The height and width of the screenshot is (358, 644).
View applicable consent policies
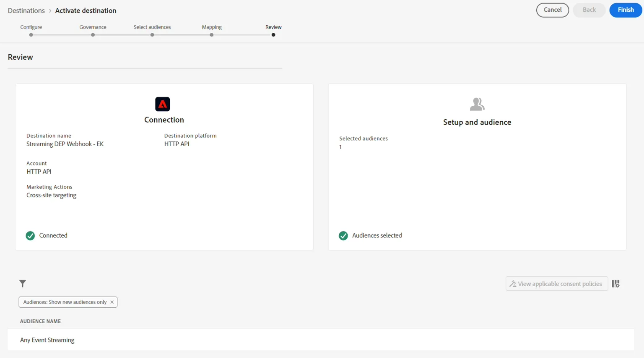[557, 284]
